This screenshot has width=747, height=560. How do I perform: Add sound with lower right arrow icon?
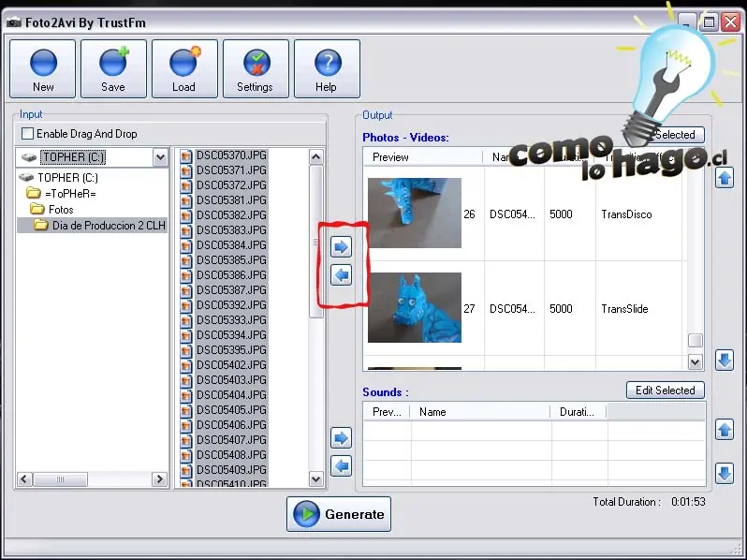[x=341, y=438]
